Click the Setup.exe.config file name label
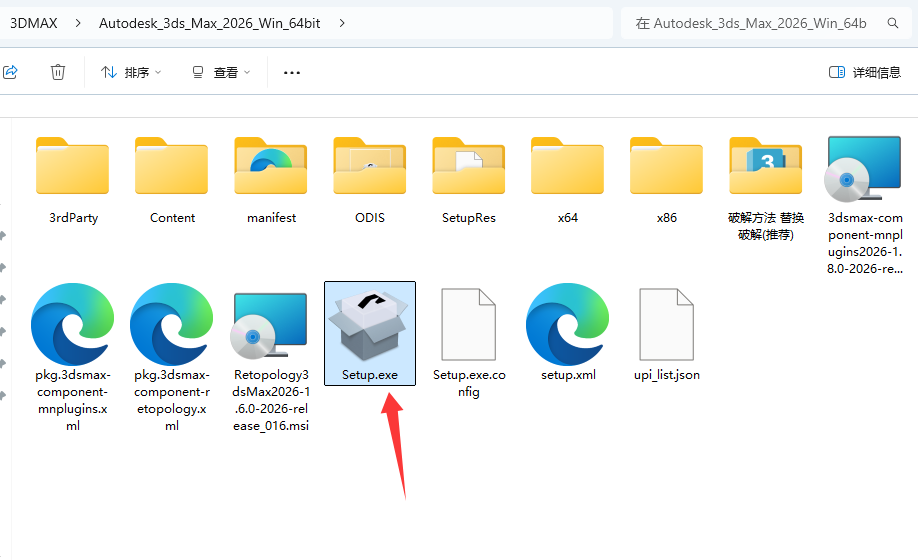The height and width of the screenshot is (560, 918). click(469, 383)
